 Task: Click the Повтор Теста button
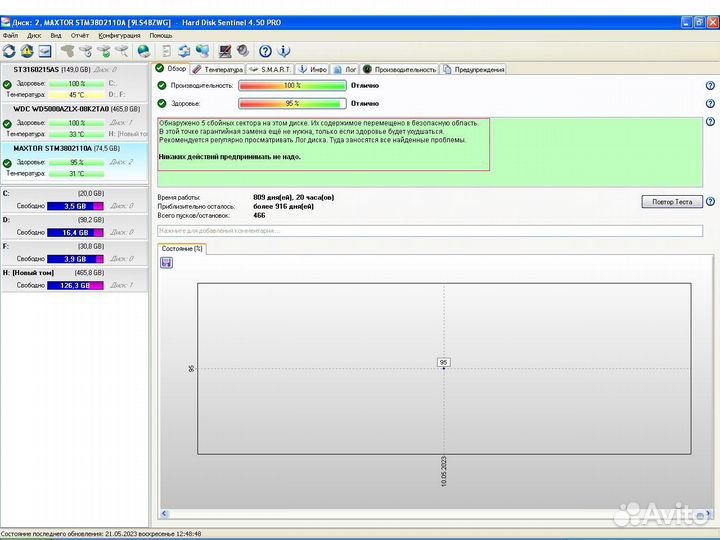(671, 201)
